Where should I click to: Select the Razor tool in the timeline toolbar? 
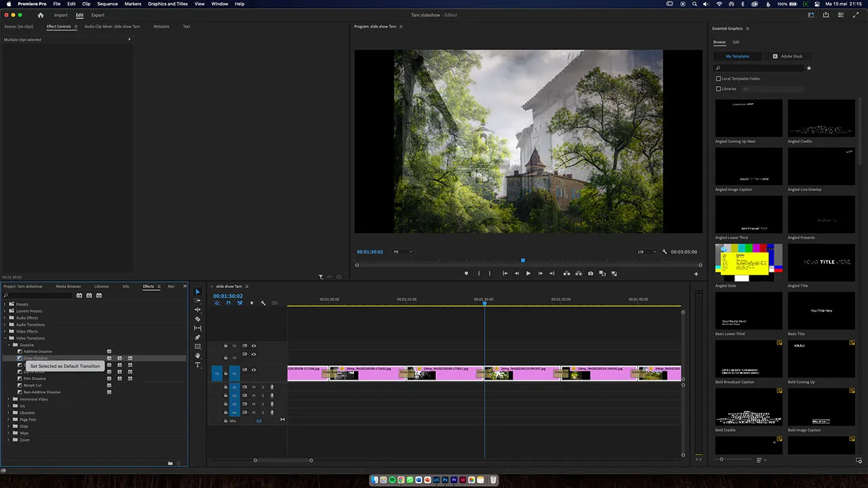(197, 319)
